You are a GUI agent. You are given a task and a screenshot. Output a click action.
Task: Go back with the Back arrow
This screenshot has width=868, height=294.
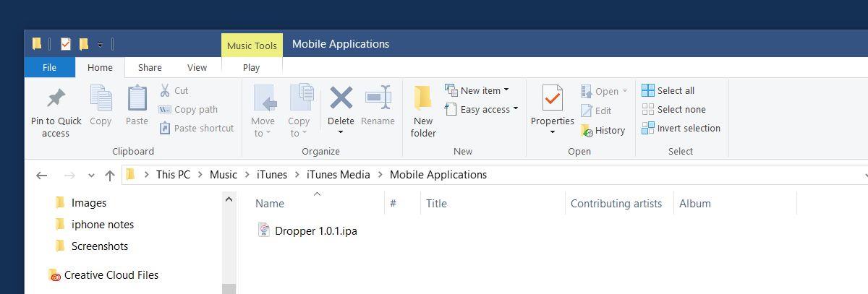41,175
